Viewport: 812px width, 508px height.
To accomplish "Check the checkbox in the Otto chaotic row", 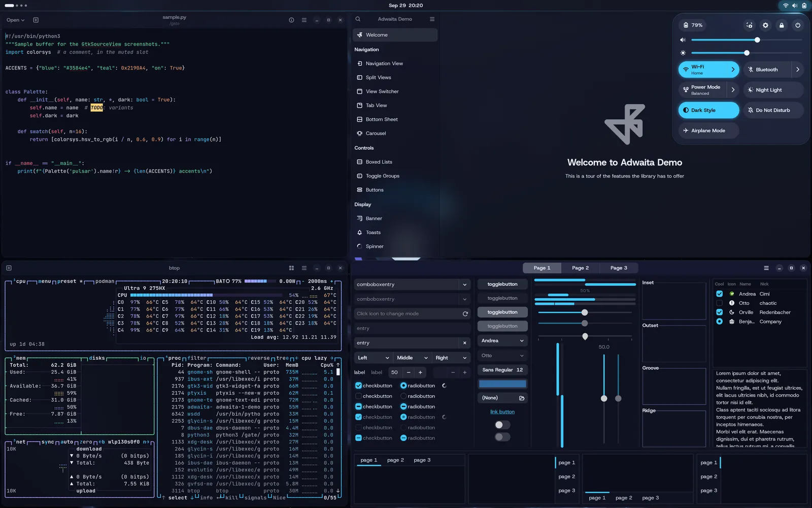I will click(719, 303).
